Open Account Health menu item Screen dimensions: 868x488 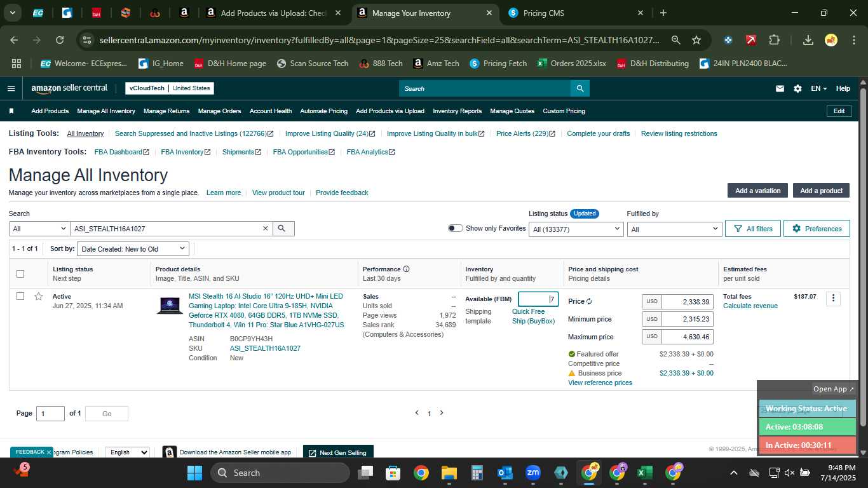coord(271,111)
